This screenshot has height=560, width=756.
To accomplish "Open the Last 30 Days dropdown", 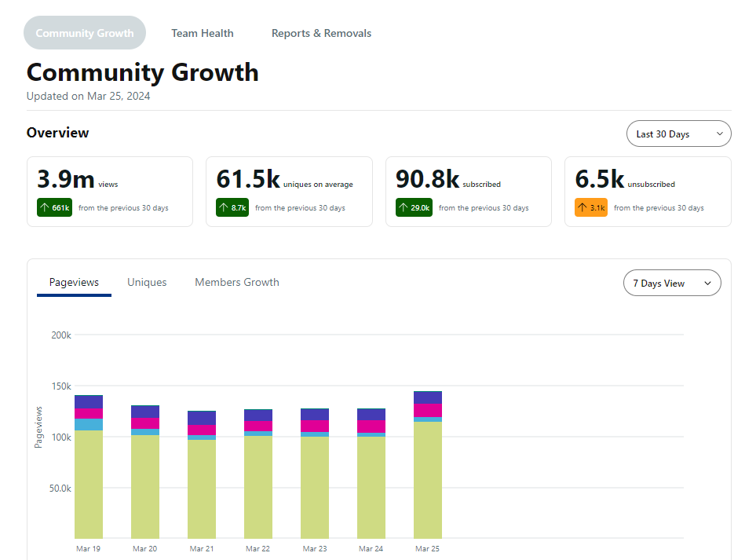I will (679, 134).
